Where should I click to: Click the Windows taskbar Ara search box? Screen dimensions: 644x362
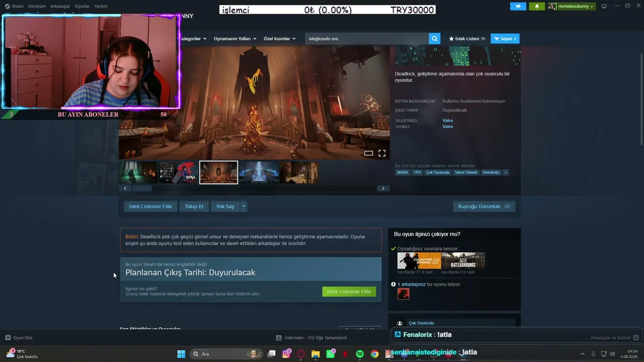click(x=226, y=354)
